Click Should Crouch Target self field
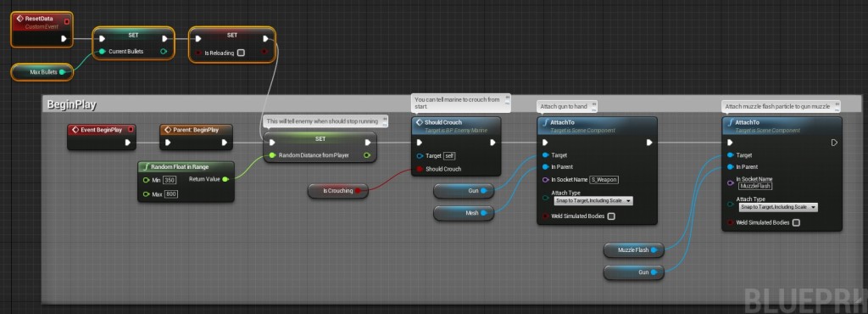 point(449,156)
